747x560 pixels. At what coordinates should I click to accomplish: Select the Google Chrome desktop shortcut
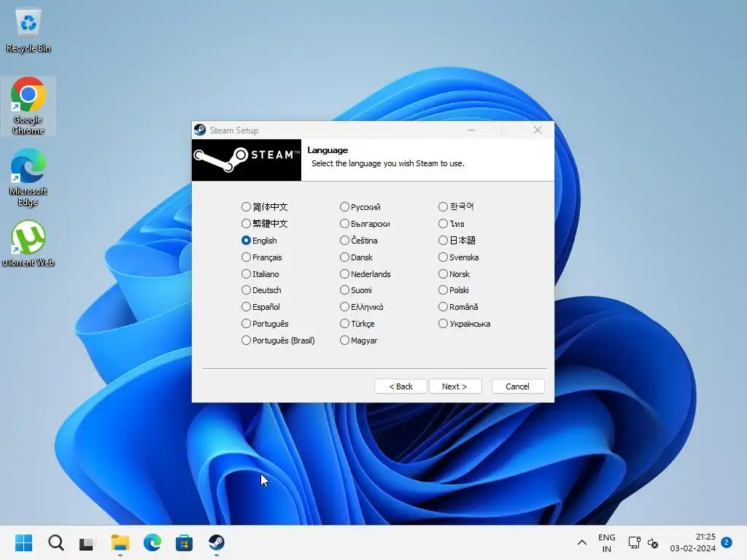click(28, 106)
